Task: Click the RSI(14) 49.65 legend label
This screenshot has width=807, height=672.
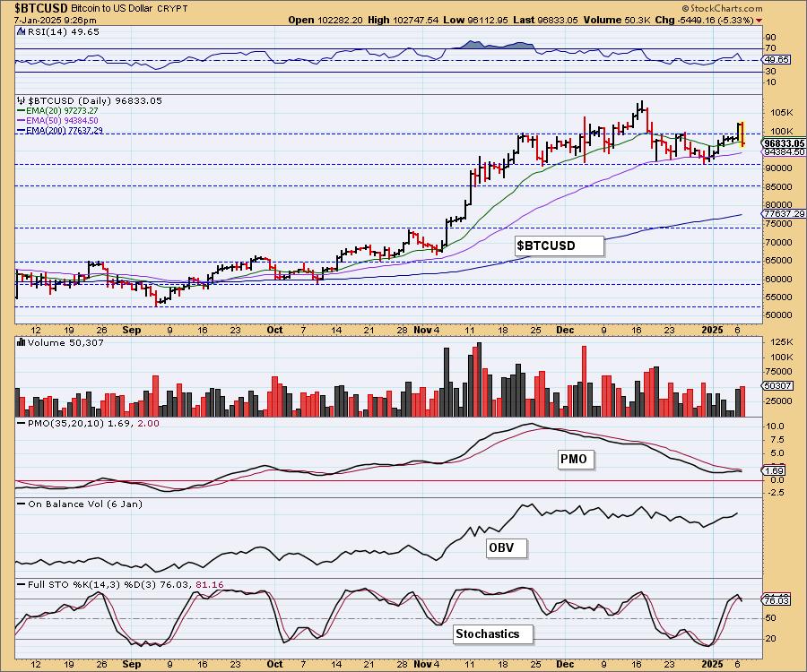Action: pyautogui.click(x=63, y=32)
